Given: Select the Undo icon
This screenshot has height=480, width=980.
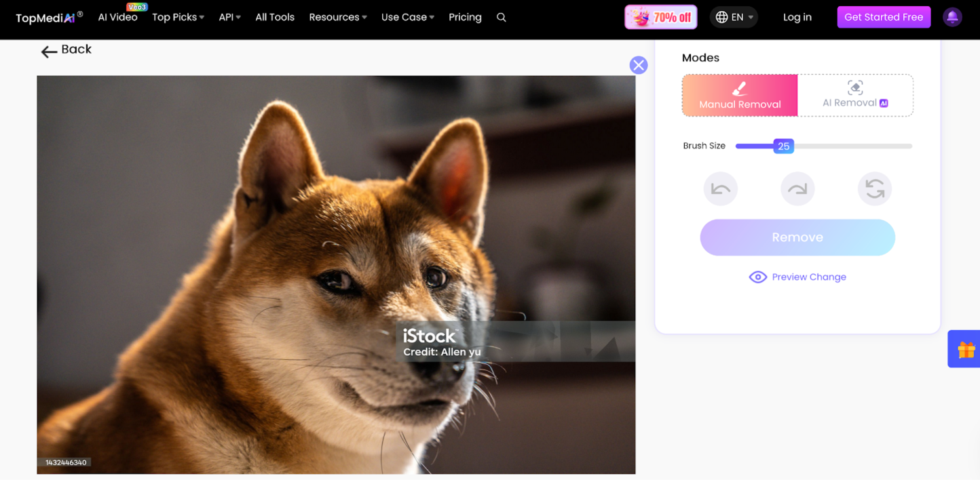Looking at the screenshot, I should pyautogui.click(x=720, y=188).
